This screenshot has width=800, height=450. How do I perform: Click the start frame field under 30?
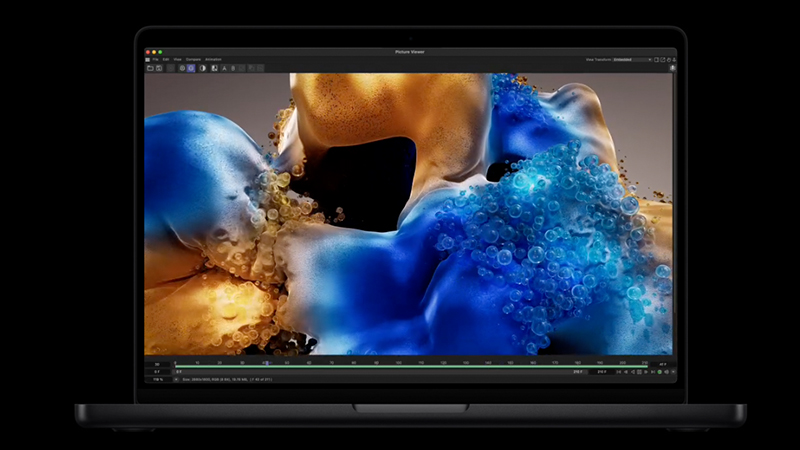157,372
